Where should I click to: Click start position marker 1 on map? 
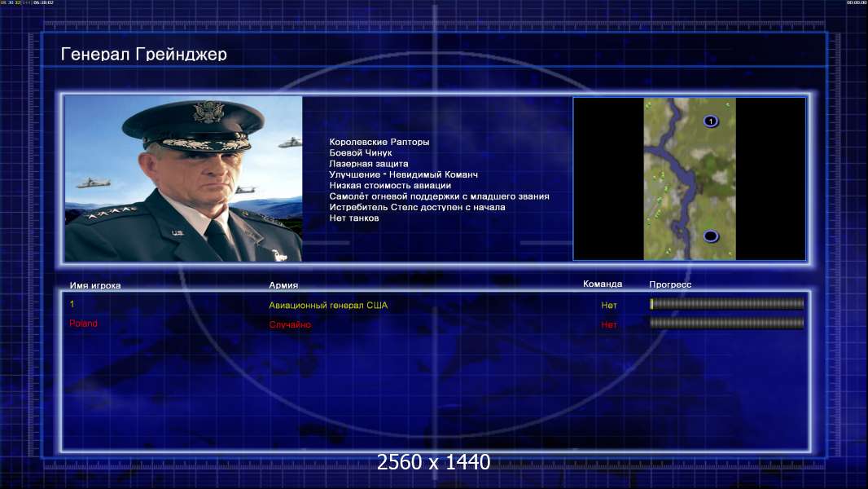[711, 121]
